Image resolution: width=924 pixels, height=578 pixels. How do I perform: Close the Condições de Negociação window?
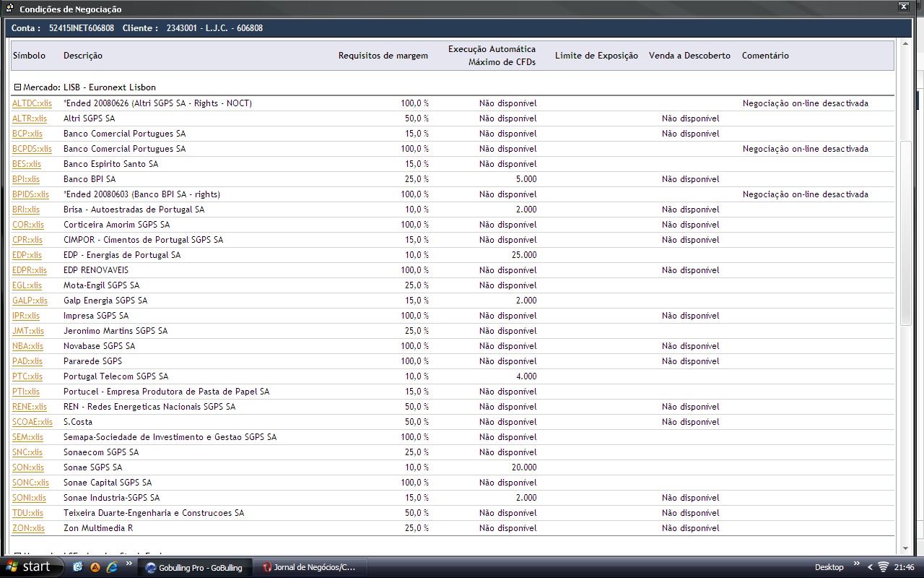903,7
